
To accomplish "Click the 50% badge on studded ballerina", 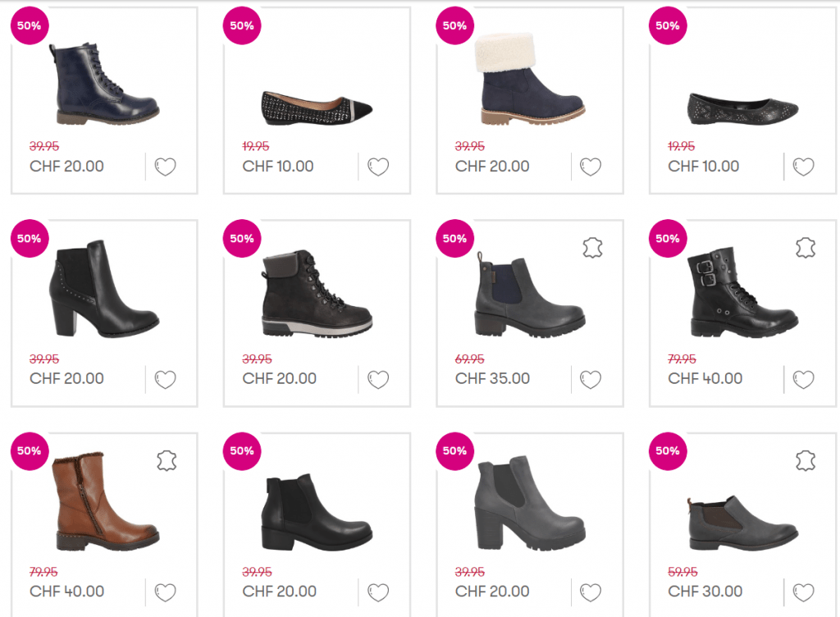I will (x=668, y=25).
